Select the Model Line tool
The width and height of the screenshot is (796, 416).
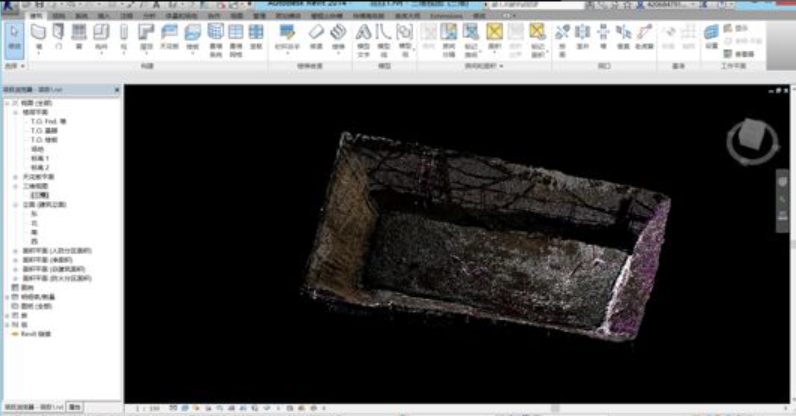click(384, 40)
